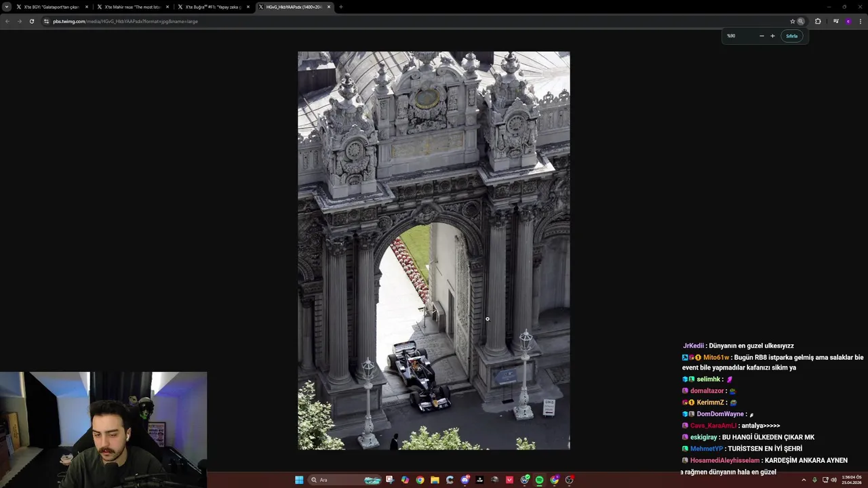This screenshot has height=488, width=868.
Task: Select the HGvG_HkbYAAPsdx image tab
Action: pyautogui.click(x=294, y=7)
